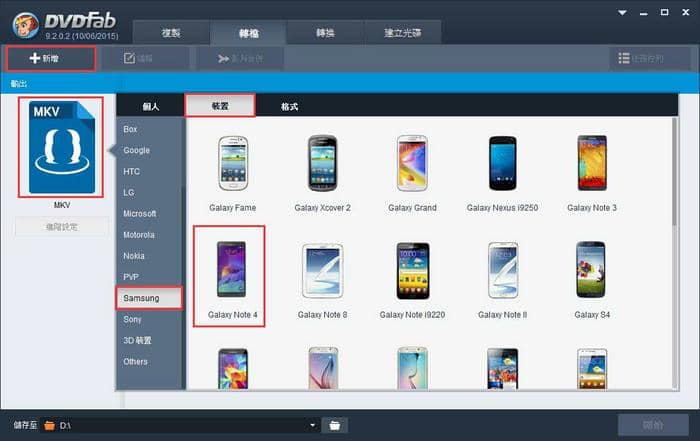This screenshot has height=441, width=700.
Task: Select the Galaxy Note II phone
Action: point(502,281)
